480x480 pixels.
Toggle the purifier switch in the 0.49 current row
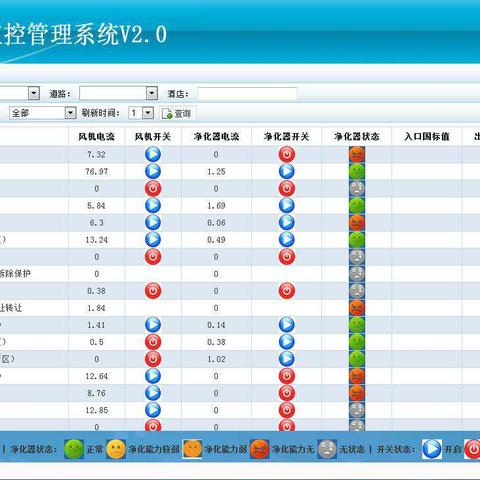pos(287,239)
